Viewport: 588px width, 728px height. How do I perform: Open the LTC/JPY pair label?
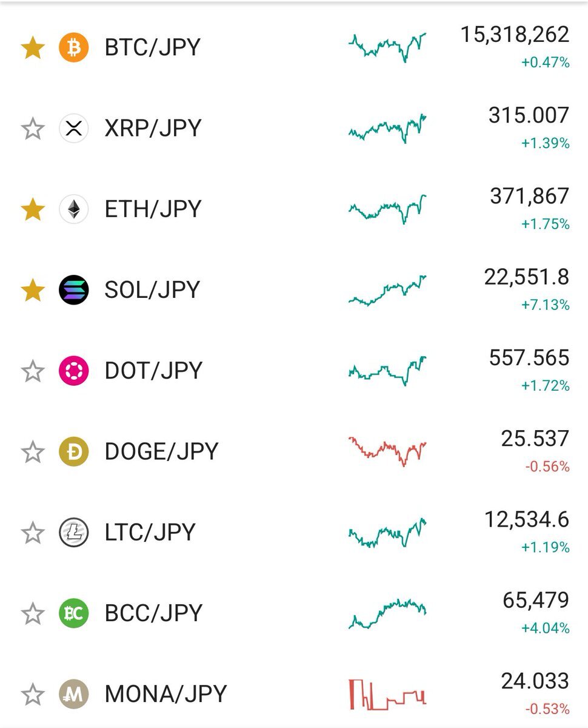tap(150, 532)
